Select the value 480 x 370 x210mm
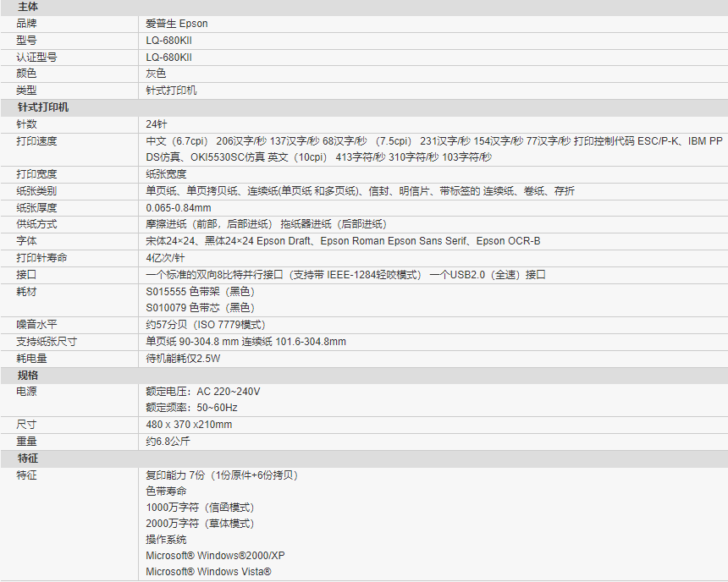This screenshot has width=728, height=582. [x=189, y=424]
